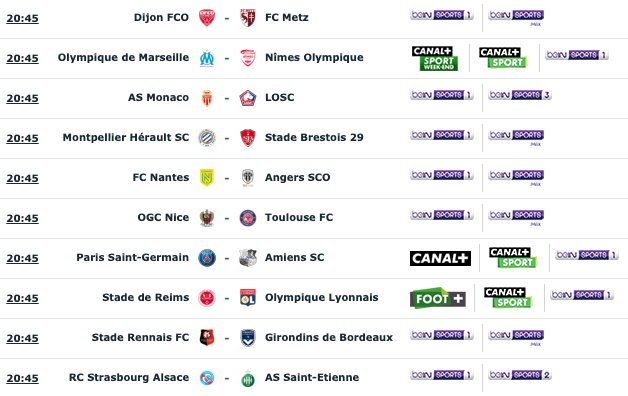The image size is (628, 396).
Task: Click the Foot+ channel logo
Action: 438,298
